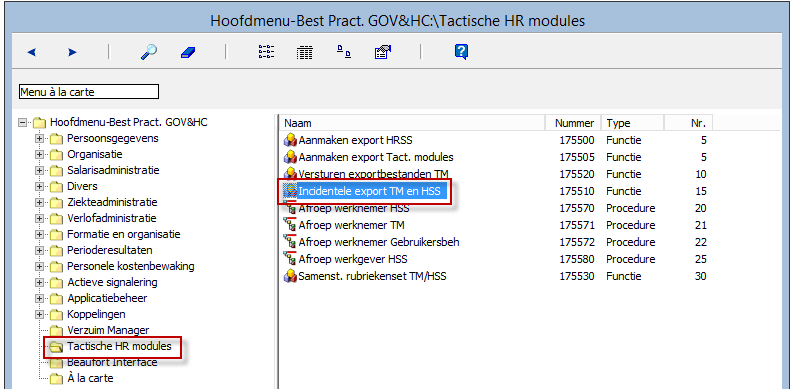
Task: Click icon of Aanmaken export Tact. modules
Action: point(290,157)
